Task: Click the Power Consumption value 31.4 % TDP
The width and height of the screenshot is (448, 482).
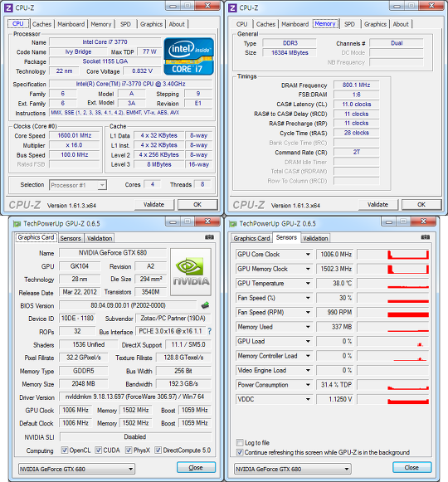Action: [335, 385]
